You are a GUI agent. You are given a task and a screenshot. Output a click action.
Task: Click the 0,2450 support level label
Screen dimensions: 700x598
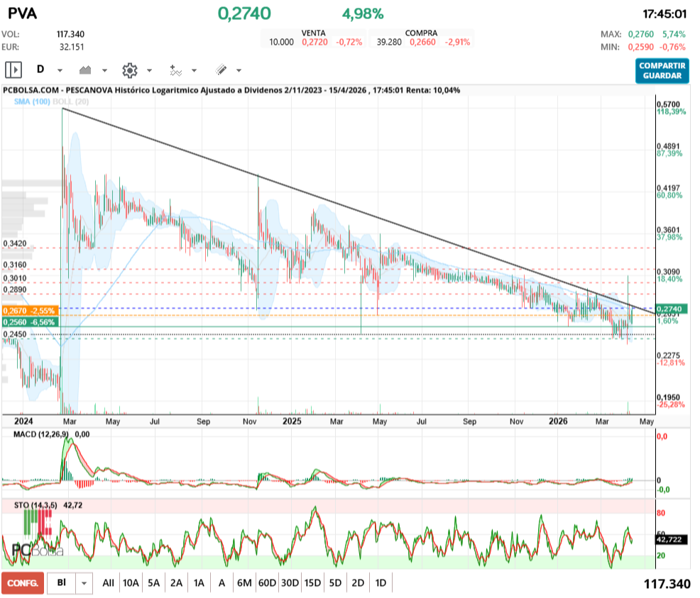(15, 334)
